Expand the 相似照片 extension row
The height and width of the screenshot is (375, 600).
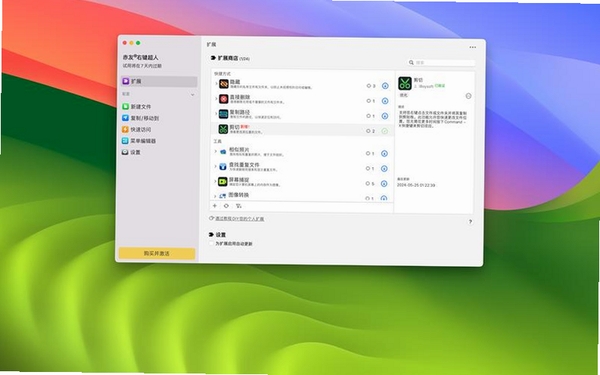215,152
